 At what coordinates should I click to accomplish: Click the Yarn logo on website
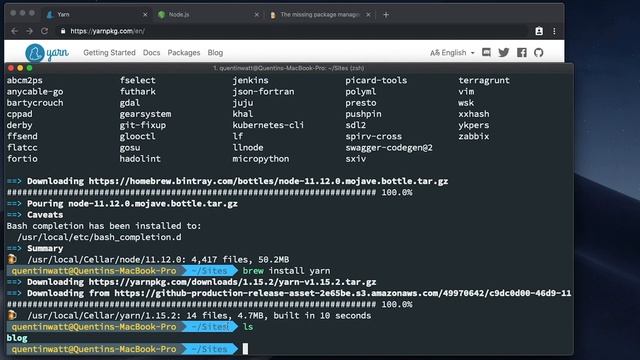click(x=47, y=53)
